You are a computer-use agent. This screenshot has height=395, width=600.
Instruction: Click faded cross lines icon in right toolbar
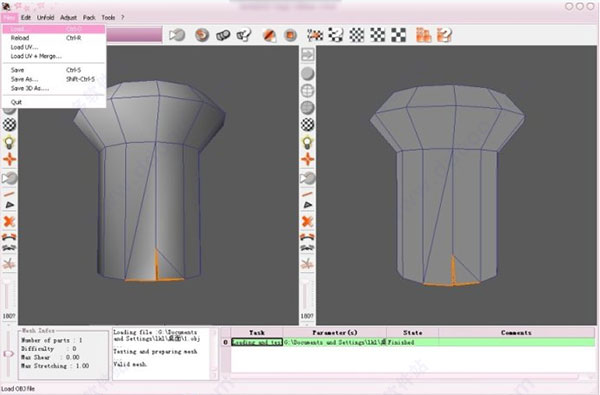click(x=307, y=264)
